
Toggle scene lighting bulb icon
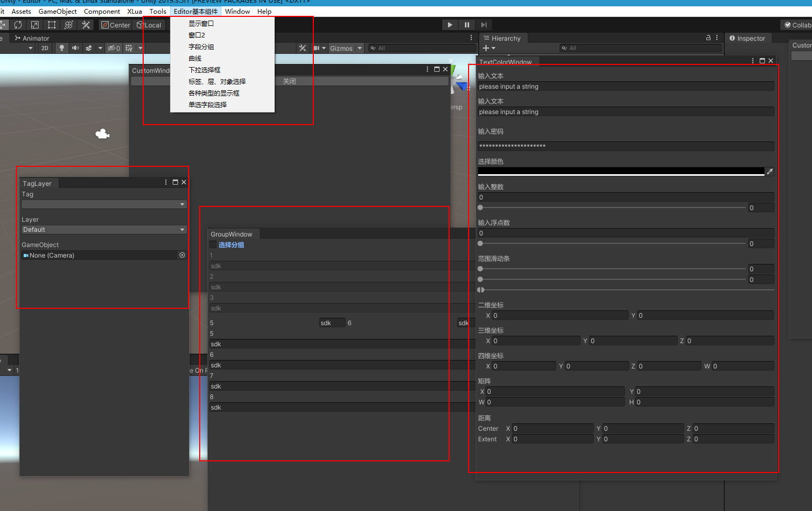click(62, 48)
